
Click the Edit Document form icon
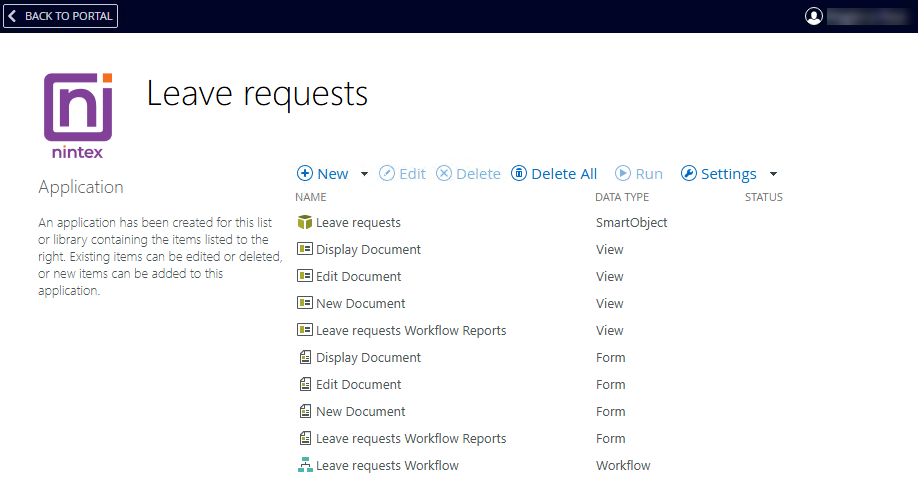[305, 385]
